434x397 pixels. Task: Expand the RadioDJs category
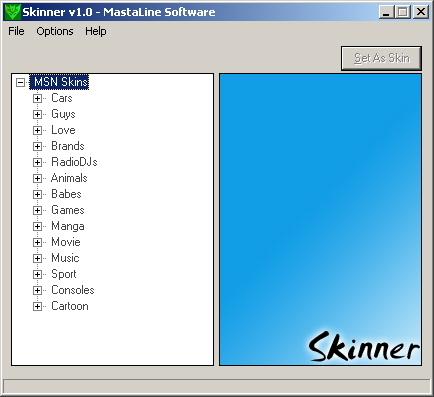(x=37, y=162)
